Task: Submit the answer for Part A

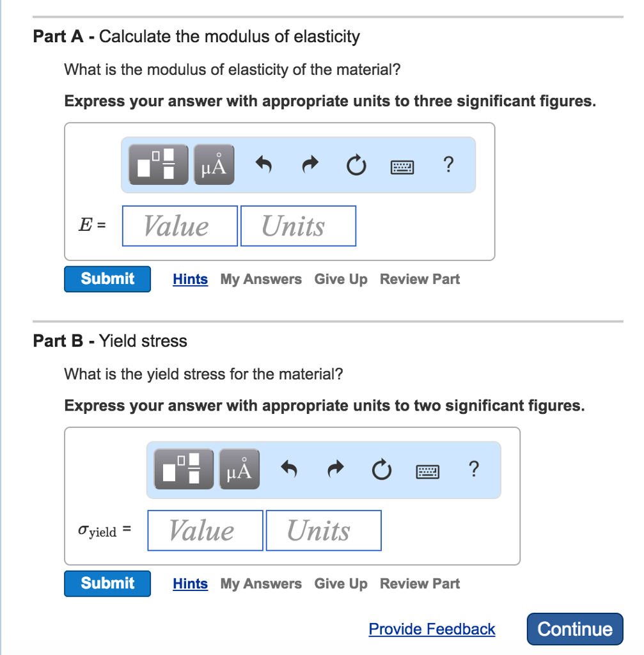Action: [x=107, y=279]
